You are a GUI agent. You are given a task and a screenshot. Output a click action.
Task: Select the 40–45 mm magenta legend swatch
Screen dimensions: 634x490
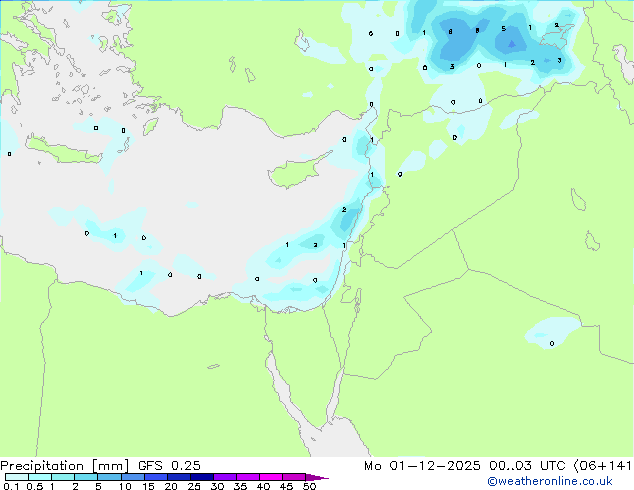[271, 477]
